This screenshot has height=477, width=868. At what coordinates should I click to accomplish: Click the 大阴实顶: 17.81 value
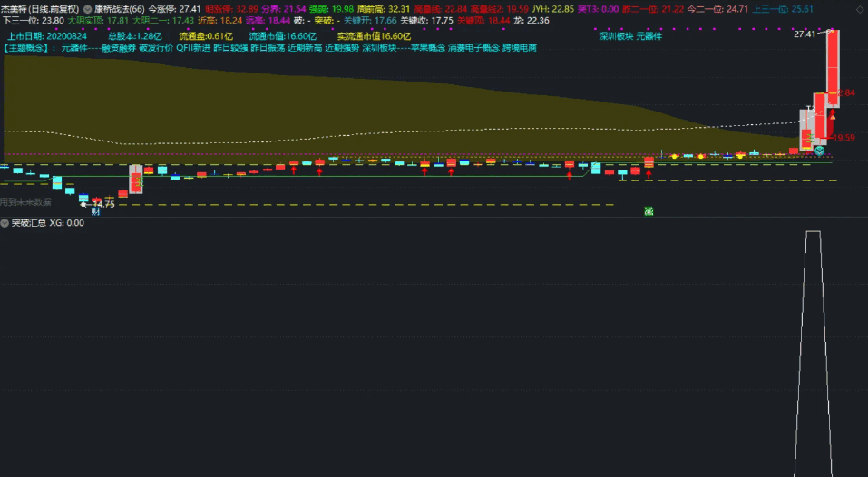[98, 21]
